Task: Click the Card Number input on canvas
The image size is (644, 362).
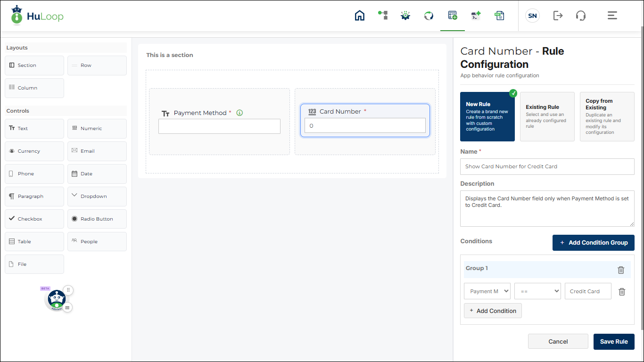Action: [x=365, y=125]
